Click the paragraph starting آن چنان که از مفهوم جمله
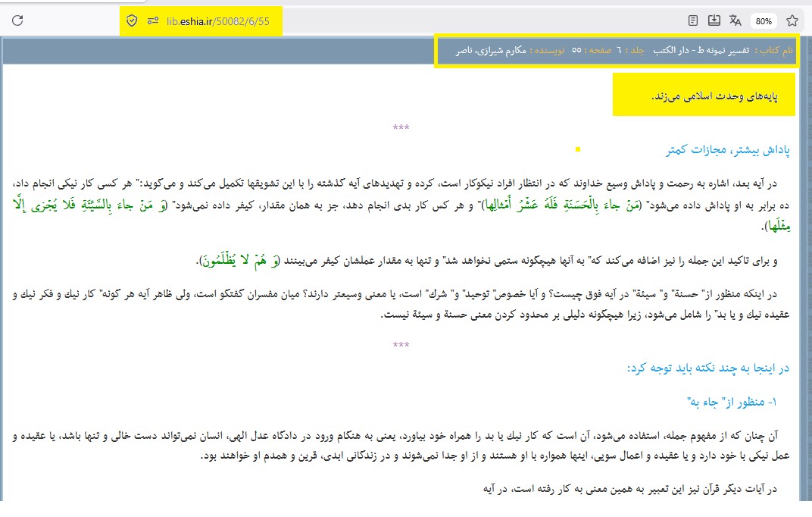The height and width of the screenshot is (517, 812). click(401, 446)
